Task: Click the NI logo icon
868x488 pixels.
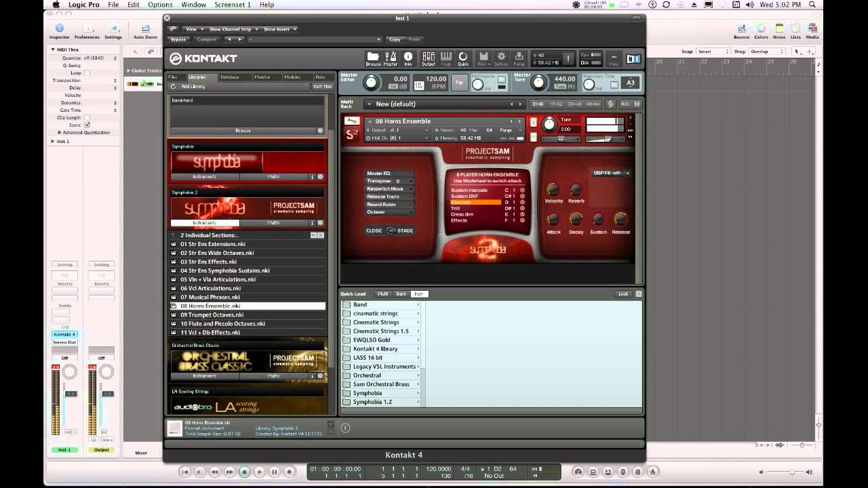Action: [x=633, y=59]
